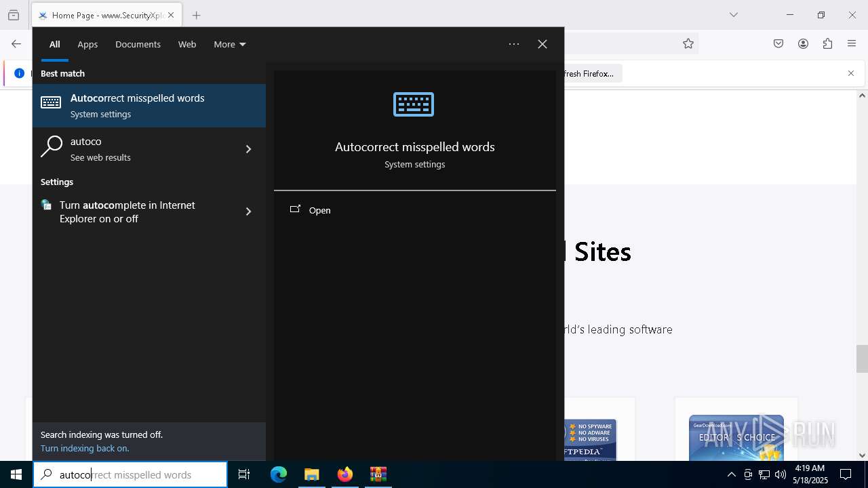868x488 pixels.
Task: Show hidden system tray icons
Action: pos(731,474)
